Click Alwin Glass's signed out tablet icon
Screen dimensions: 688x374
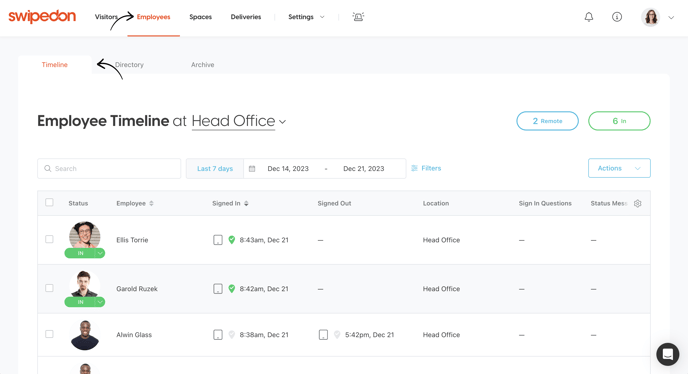point(323,334)
